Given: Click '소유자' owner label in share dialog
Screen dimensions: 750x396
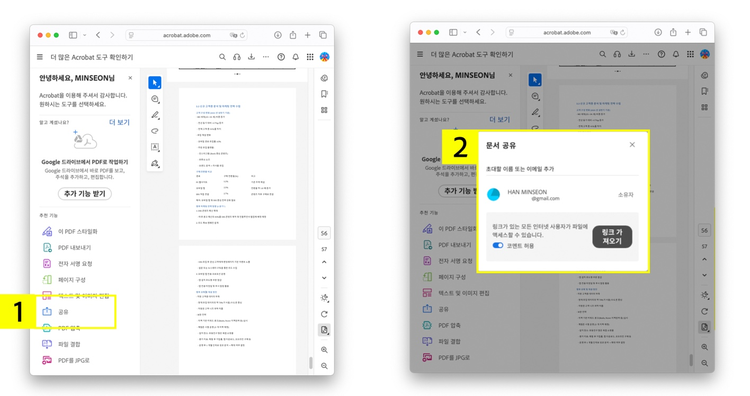Looking at the screenshot, I should [x=625, y=195].
